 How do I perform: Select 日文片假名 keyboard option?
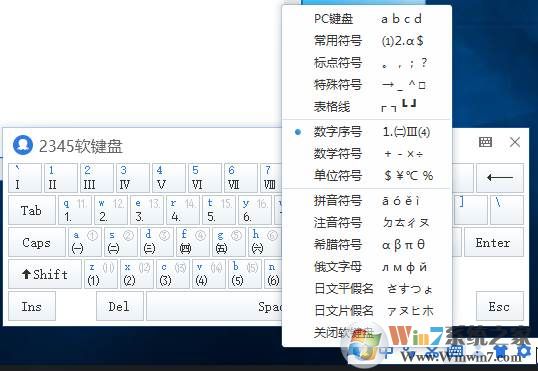point(366,311)
